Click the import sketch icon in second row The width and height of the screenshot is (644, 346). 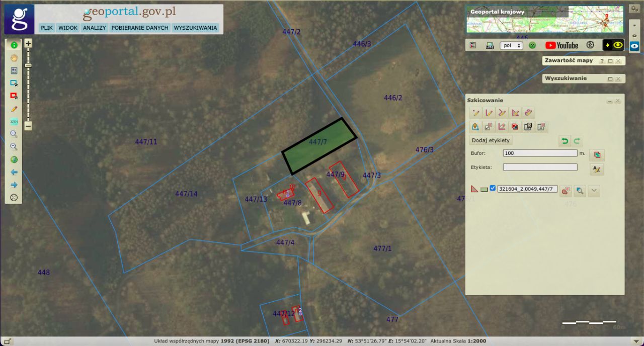coord(475,127)
